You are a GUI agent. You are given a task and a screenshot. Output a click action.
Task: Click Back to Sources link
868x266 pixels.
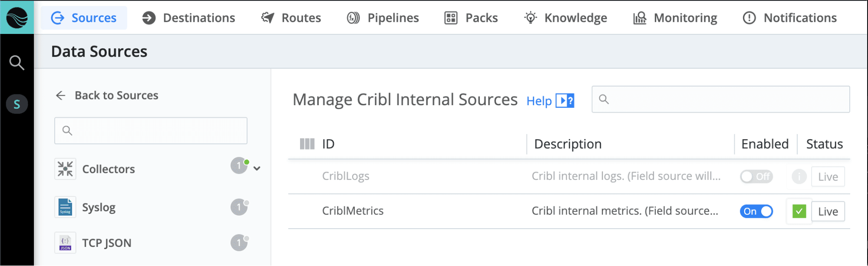pos(107,96)
